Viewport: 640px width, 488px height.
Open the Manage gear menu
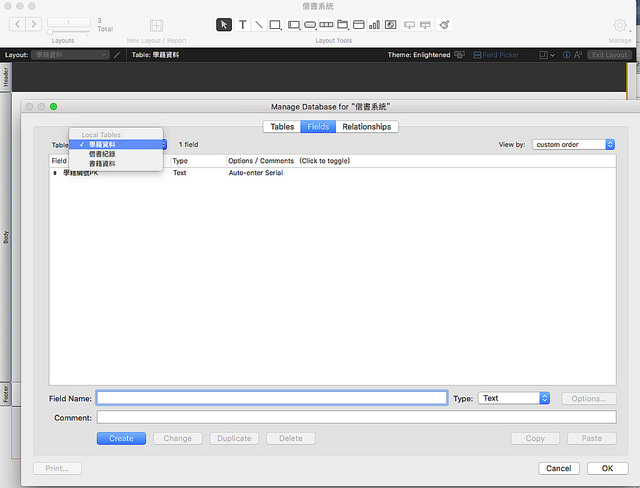pyautogui.click(x=620, y=25)
